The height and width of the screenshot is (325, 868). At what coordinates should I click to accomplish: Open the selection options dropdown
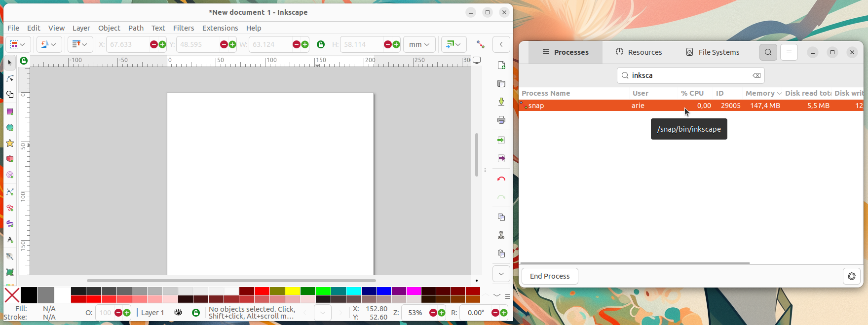(18, 44)
